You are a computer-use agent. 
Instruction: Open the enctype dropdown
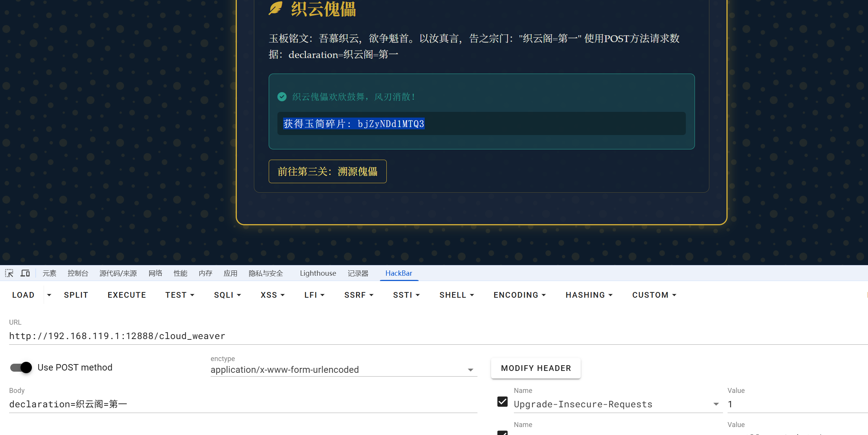pyautogui.click(x=343, y=370)
